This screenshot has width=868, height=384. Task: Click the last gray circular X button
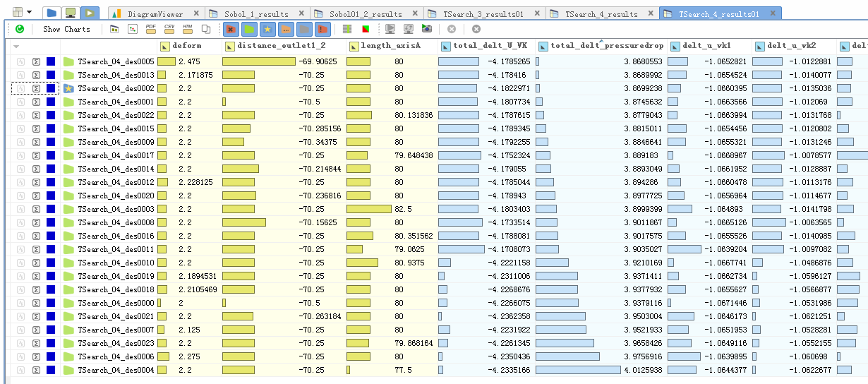(476, 29)
